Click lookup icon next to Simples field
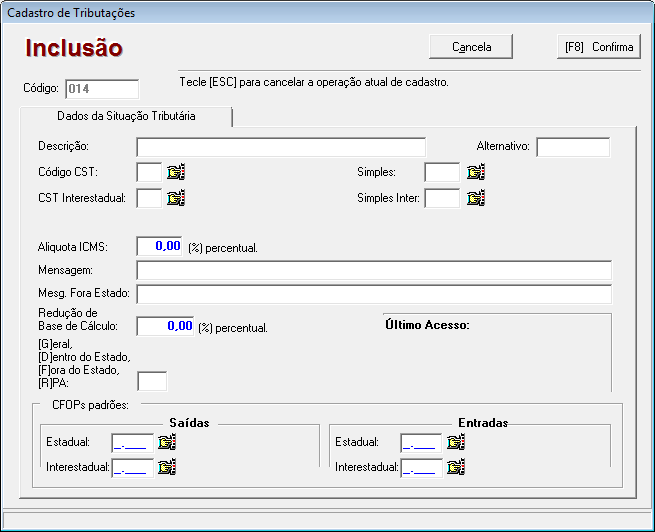Viewport: 655px width, 532px height. point(475,172)
